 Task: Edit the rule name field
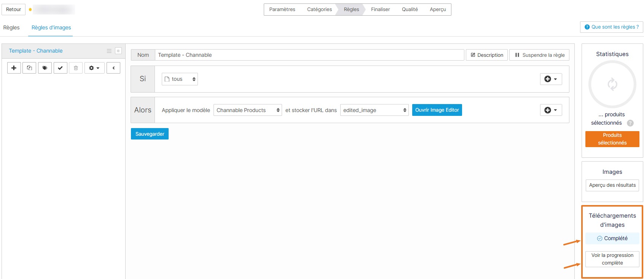coord(309,55)
